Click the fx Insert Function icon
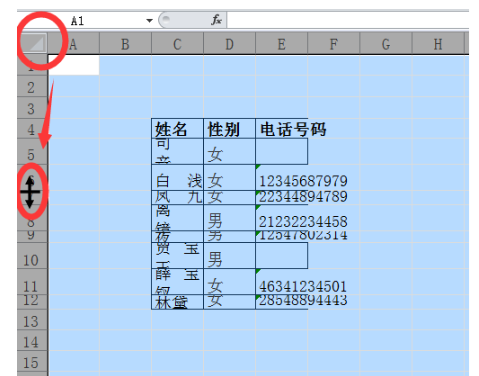 [216, 20]
